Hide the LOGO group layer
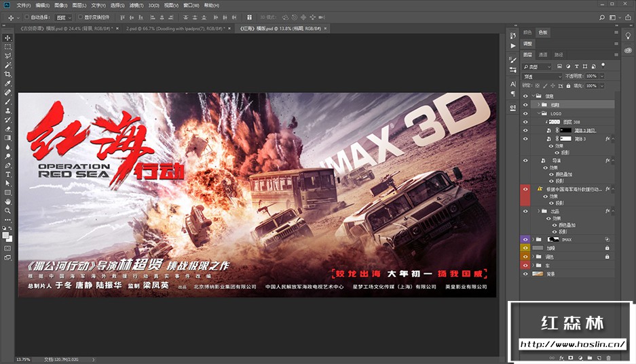 (x=525, y=113)
